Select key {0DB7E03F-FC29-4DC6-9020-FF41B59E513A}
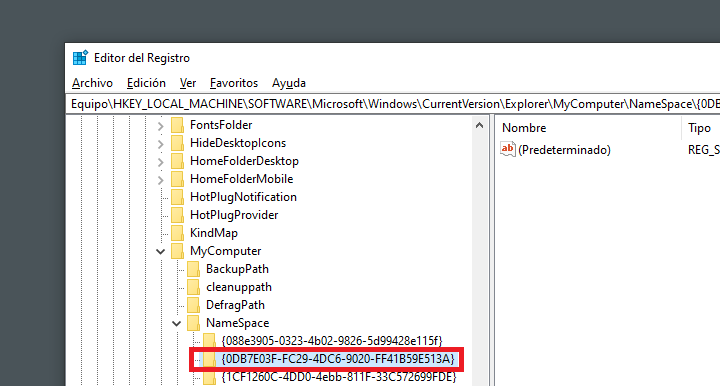This screenshot has width=720, height=386. 338,359
